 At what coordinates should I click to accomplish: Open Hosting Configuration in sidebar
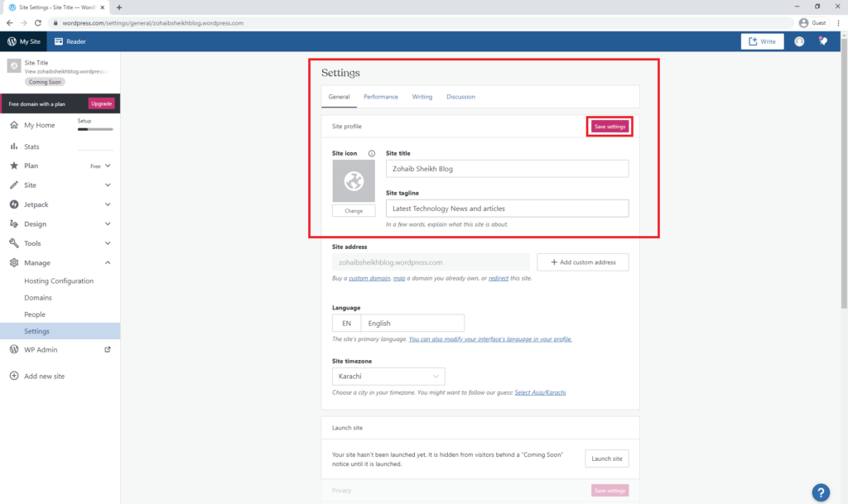(59, 281)
